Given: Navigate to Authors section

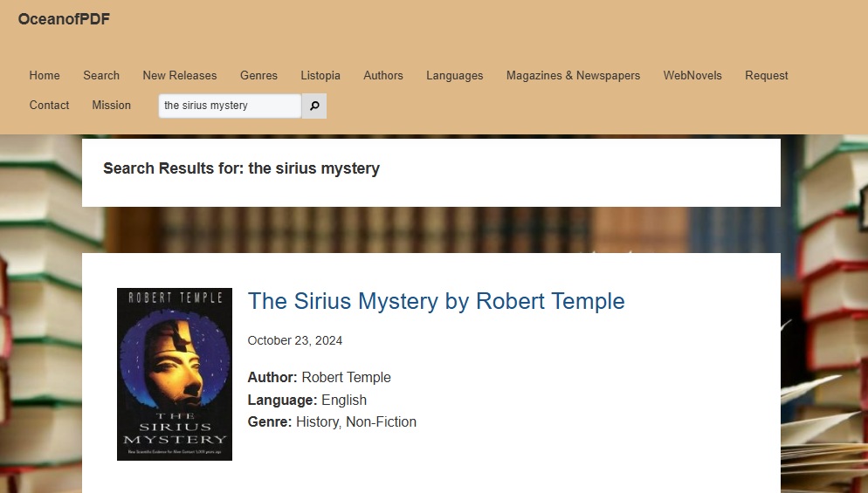Looking at the screenshot, I should (383, 76).
